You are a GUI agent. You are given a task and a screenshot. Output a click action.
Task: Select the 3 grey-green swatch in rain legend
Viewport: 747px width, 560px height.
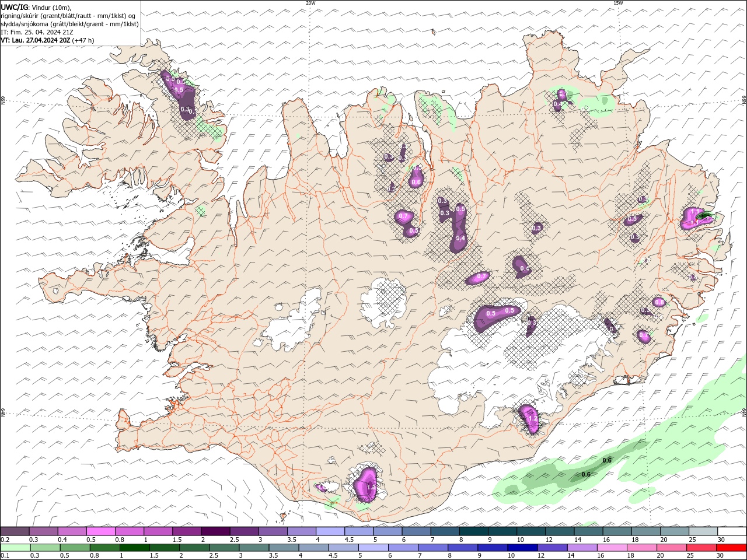(x=253, y=548)
